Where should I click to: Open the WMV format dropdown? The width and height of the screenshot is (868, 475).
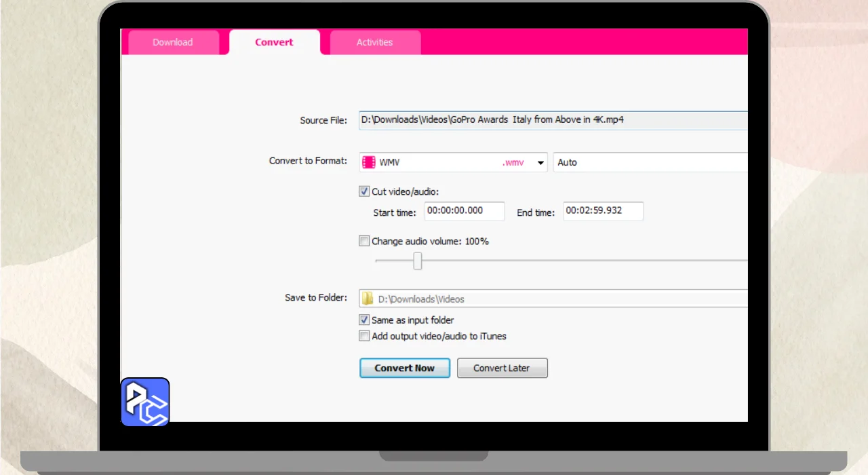[453, 162]
